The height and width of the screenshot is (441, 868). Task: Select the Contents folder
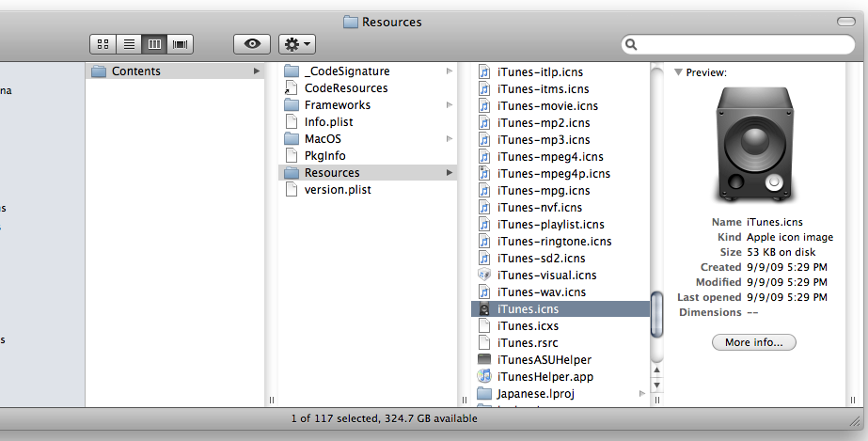click(x=175, y=71)
